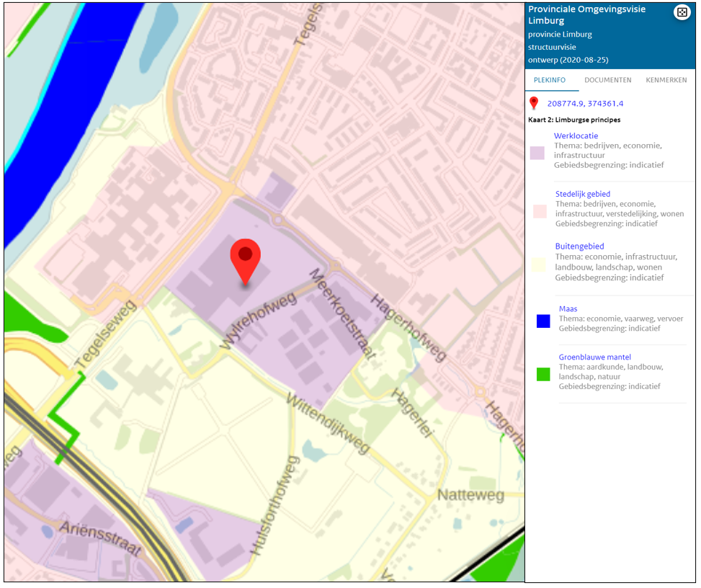Click the red location pin on the map

246,262
